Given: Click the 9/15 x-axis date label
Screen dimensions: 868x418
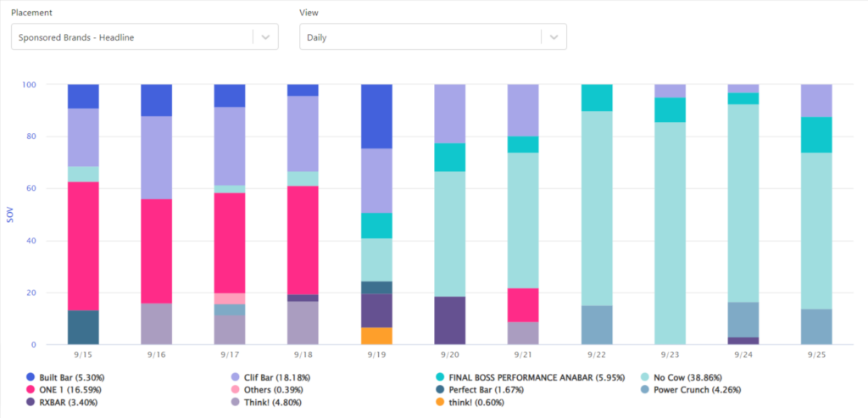Looking at the screenshot, I should click(83, 354).
